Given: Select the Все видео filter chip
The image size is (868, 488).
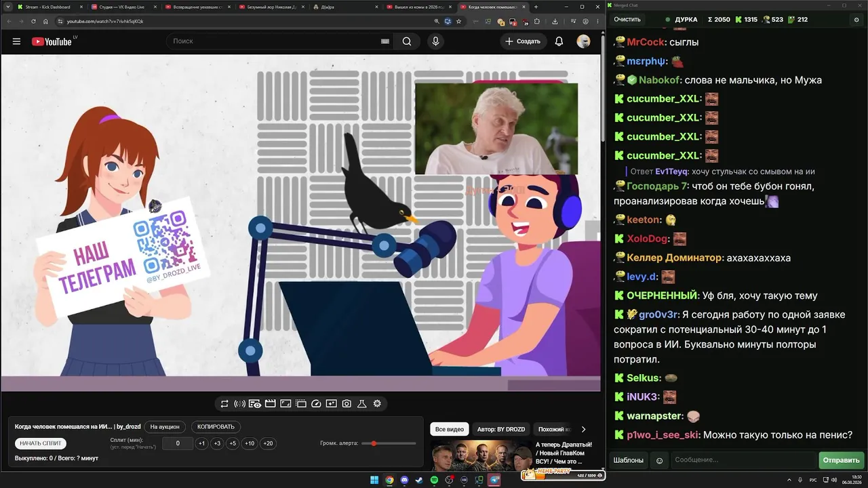Looking at the screenshot, I should [450, 429].
